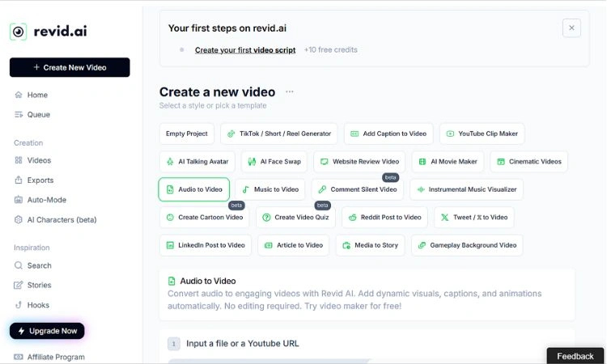Pick Media to Story

370,245
